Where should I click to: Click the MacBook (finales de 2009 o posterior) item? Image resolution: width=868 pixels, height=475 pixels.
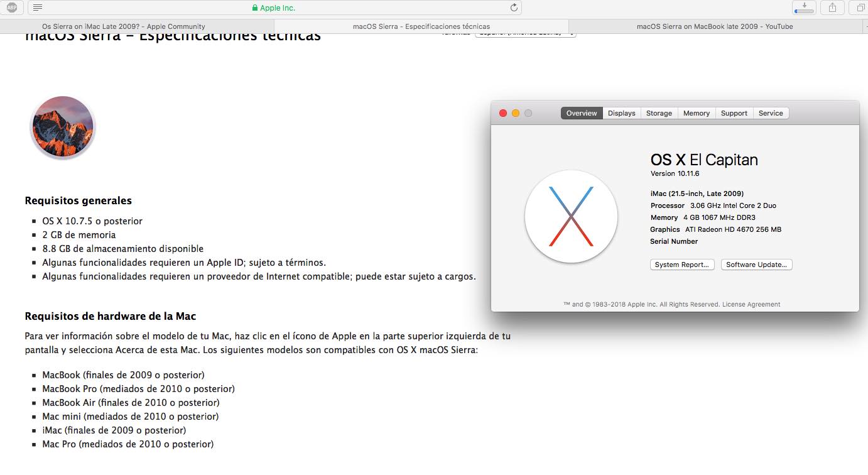coord(123,375)
